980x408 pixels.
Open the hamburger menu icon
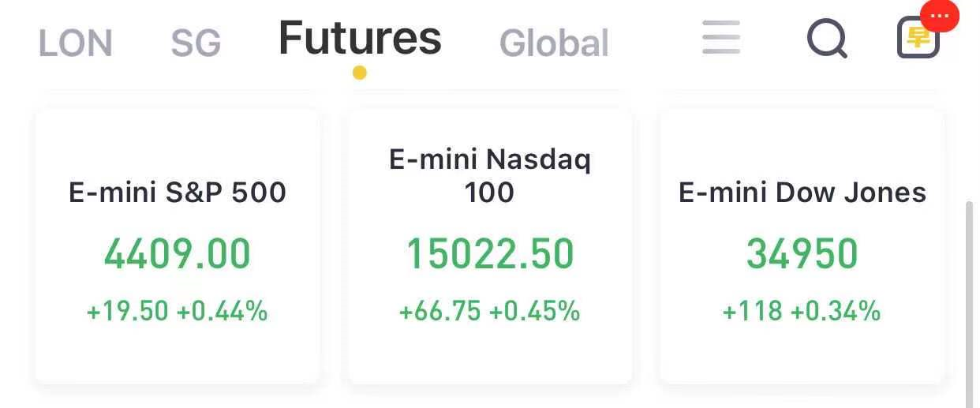click(x=721, y=37)
